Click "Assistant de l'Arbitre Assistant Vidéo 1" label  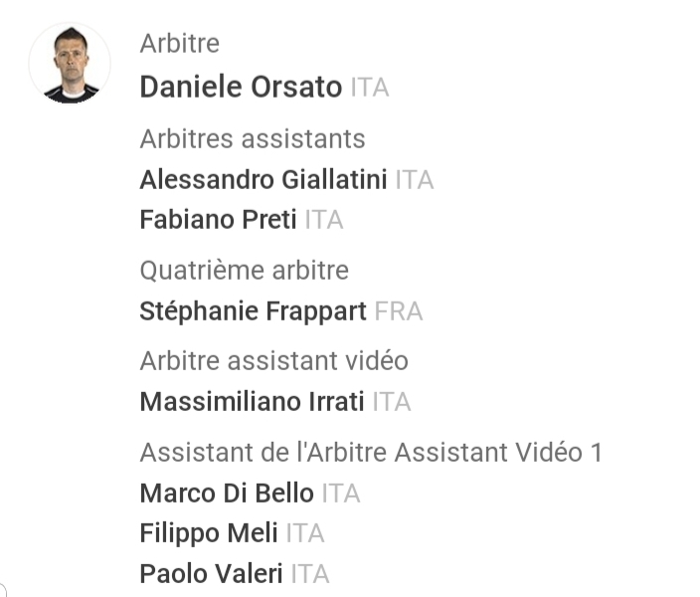pyautogui.click(x=371, y=452)
